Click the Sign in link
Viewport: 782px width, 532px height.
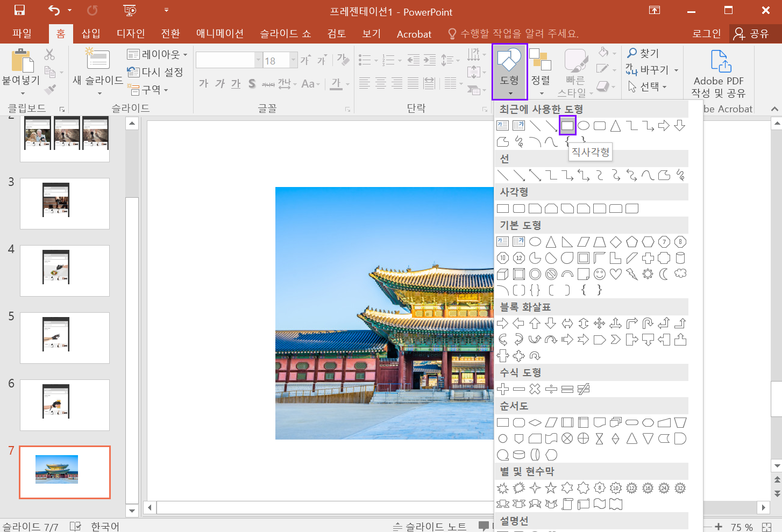[x=706, y=34]
